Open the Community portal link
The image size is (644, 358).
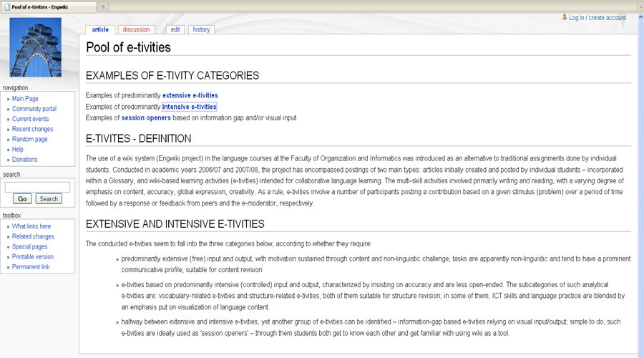(x=34, y=109)
